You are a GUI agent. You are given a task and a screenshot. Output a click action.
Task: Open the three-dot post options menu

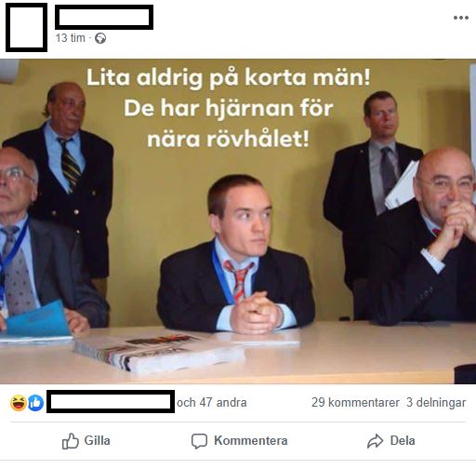461,18
